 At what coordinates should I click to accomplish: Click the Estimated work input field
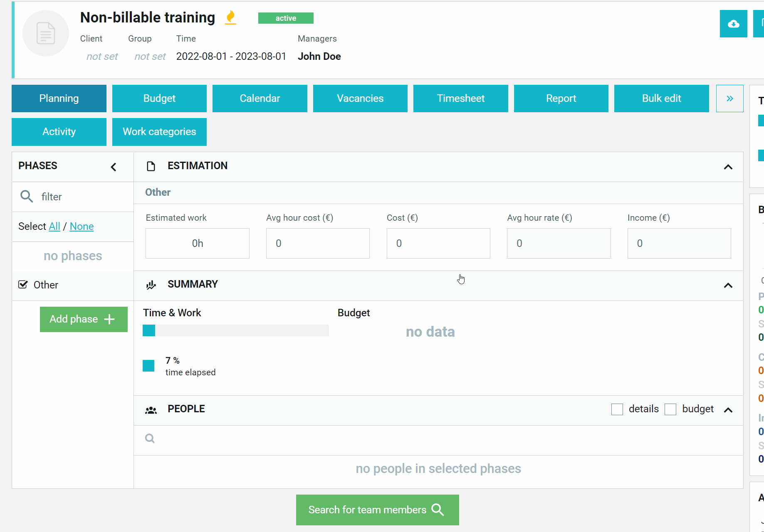point(198,243)
